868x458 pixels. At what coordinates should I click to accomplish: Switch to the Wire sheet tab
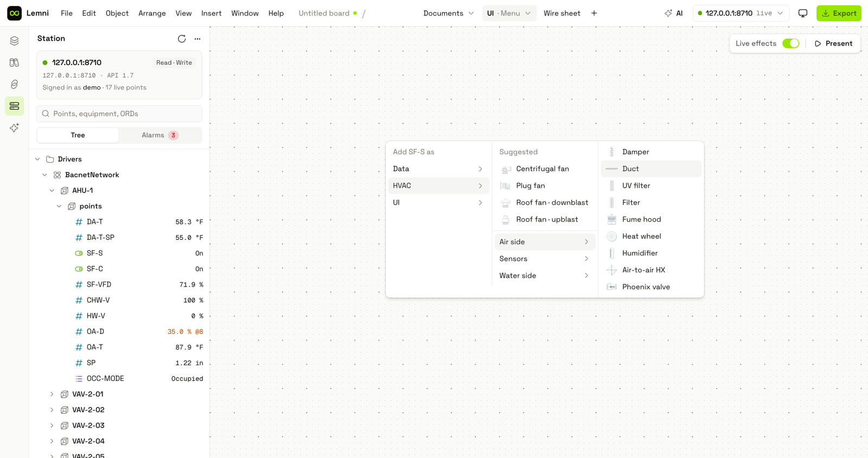tap(562, 13)
